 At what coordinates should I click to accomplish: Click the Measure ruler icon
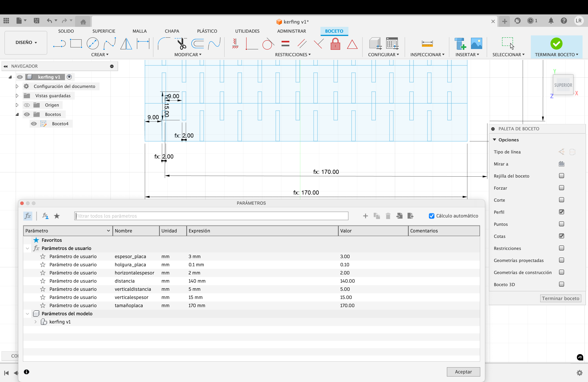[x=427, y=44]
